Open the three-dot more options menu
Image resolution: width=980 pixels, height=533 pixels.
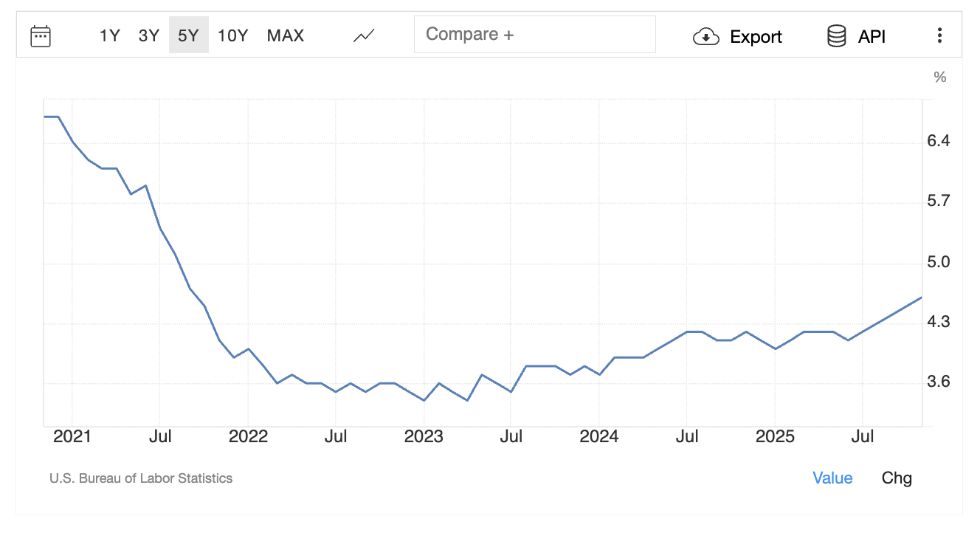pos(939,35)
